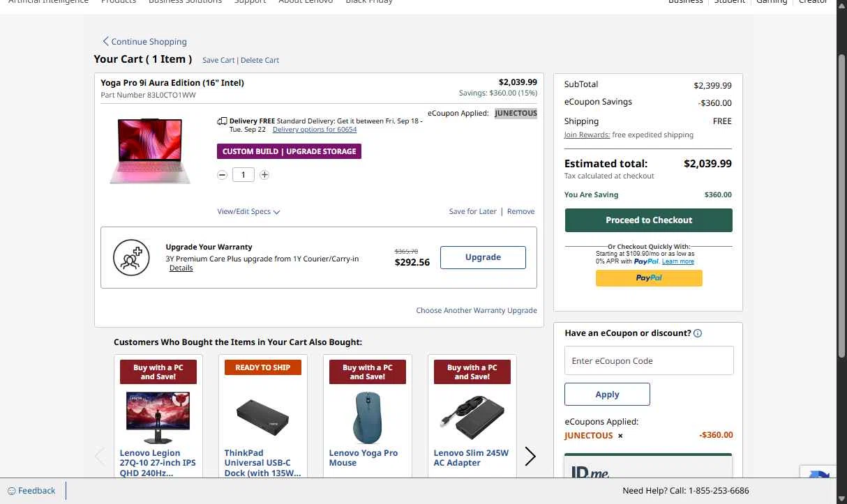Click Lenovo Yoga Pro Mouse title
Screen dimensions: 847x504
[363, 458]
